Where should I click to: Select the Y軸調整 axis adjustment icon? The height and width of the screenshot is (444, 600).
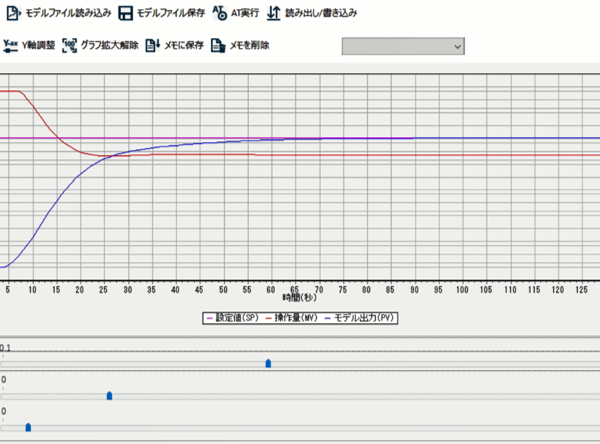tap(11, 45)
